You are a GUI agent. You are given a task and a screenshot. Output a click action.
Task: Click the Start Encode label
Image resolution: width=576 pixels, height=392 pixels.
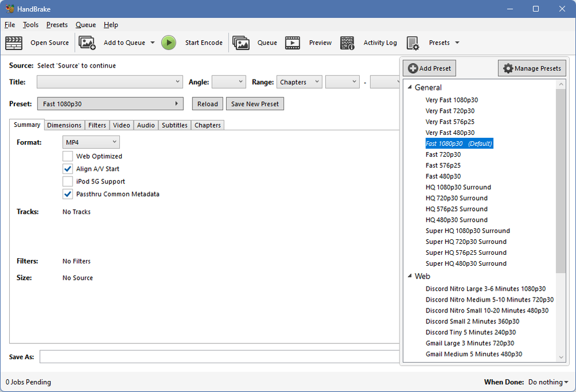click(x=204, y=43)
